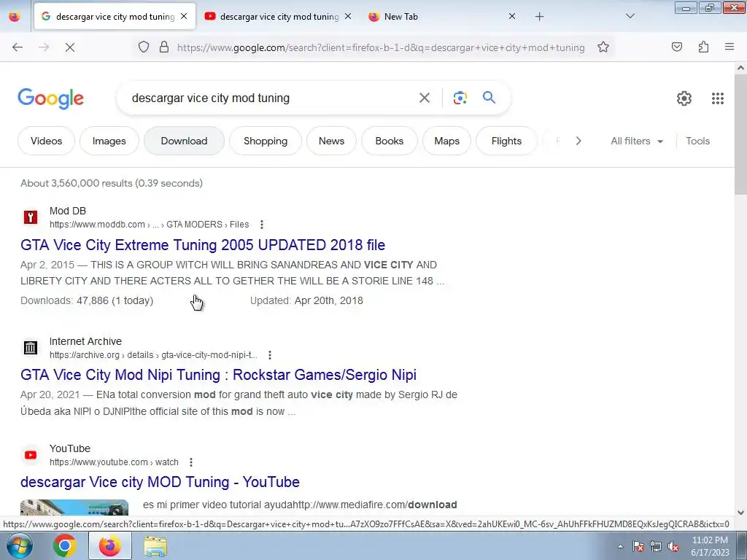Close the New Tab tab
The height and width of the screenshot is (560, 747).
point(511,16)
